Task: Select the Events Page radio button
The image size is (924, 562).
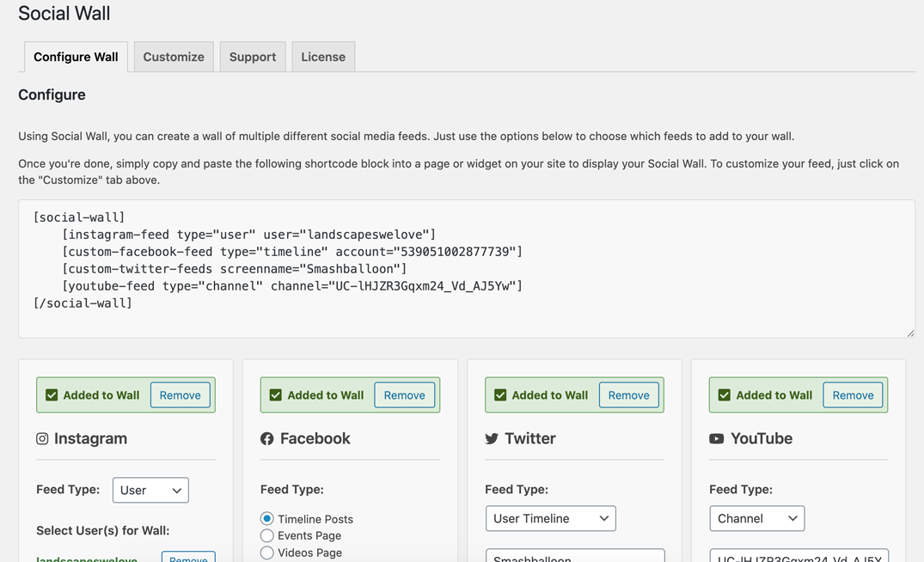Action: click(x=266, y=535)
